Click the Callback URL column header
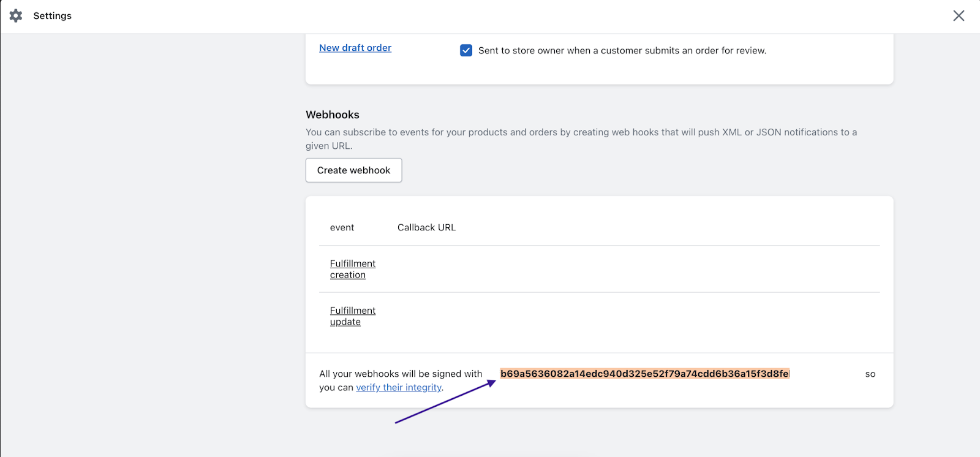The image size is (980, 457). (x=426, y=227)
